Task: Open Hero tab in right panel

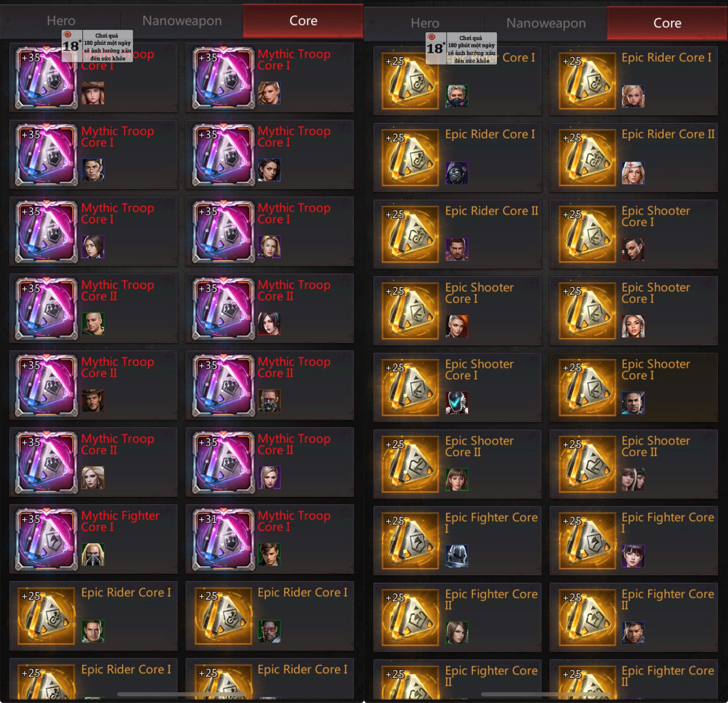Action: click(425, 23)
